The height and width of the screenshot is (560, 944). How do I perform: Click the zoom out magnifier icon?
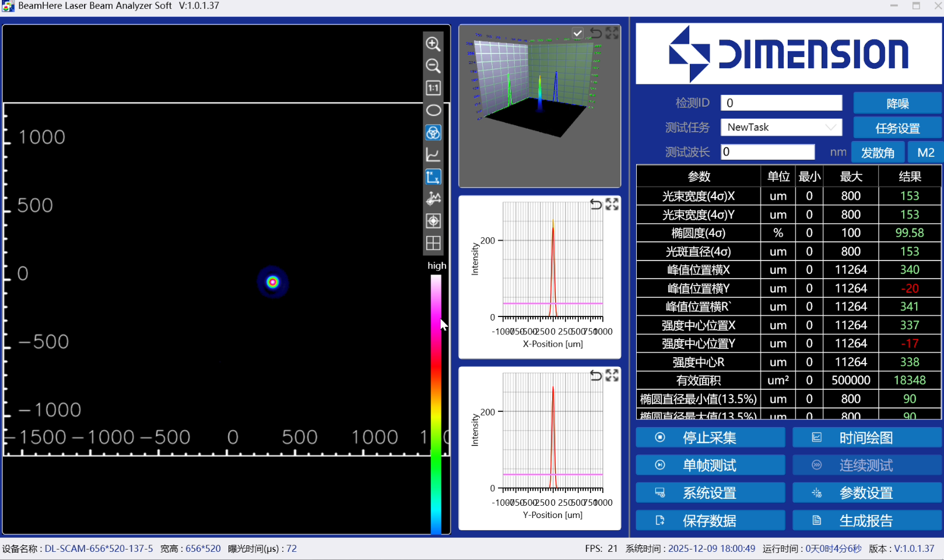[x=433, y=66]
